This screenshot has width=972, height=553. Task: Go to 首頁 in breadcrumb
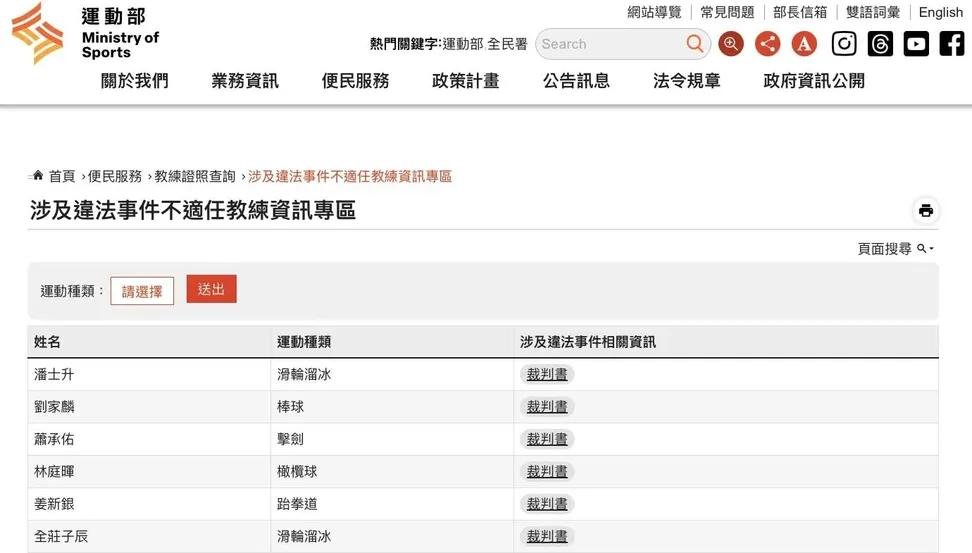[x=62, y=176]
